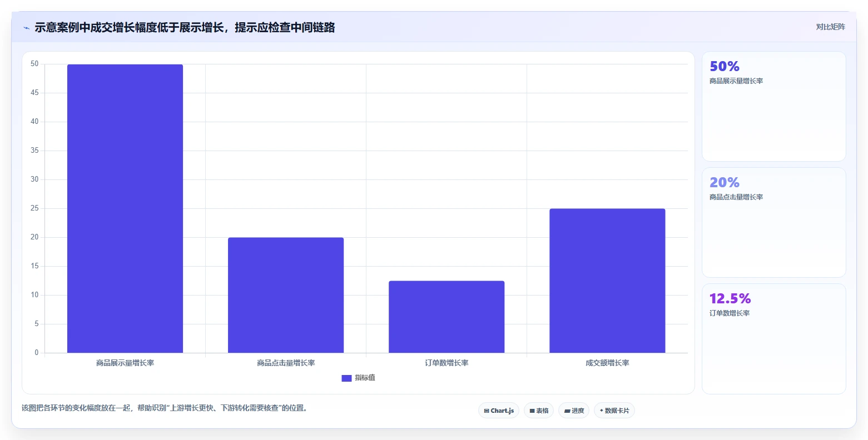Click the 商品展示量增长率 bar
Viewport: 868px width, 440px height.
point(125,208)
